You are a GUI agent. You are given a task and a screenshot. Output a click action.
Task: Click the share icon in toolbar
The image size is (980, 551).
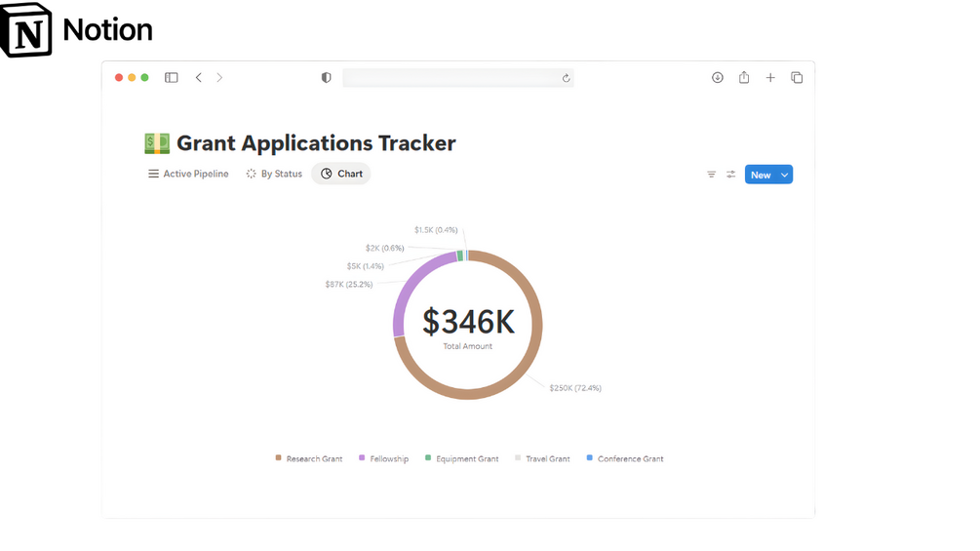[744, 78]
